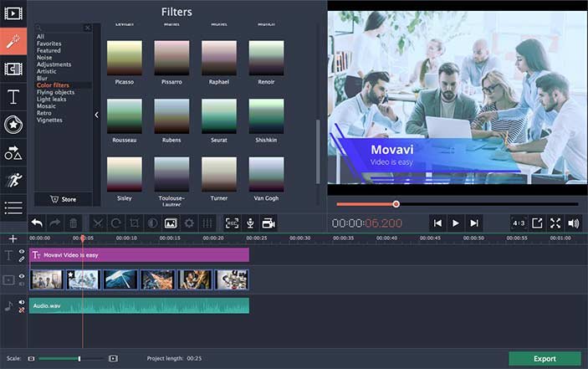Open the Titles tab with T icon

pos(13,97)
